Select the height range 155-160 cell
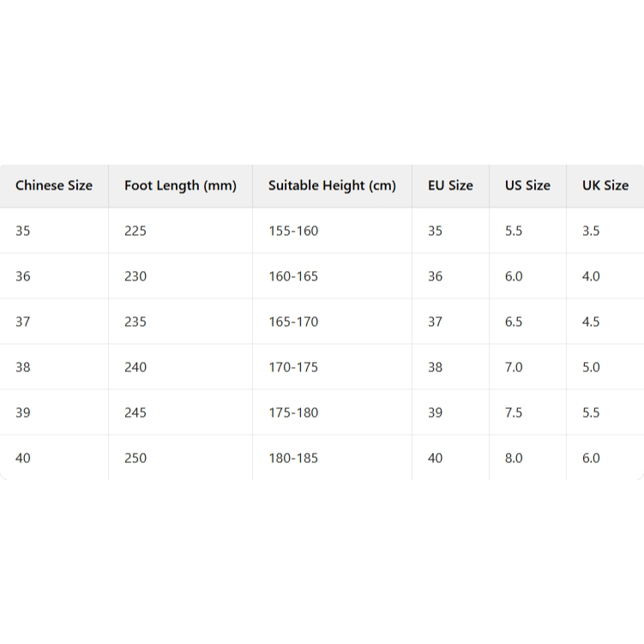The width and height of the screenshot is (644, 644). click(332, 231)
